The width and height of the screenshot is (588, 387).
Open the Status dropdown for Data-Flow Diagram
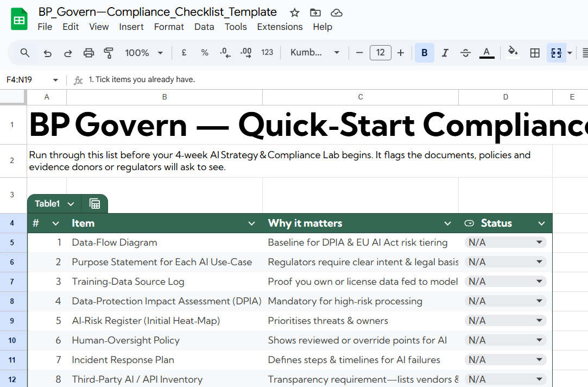(539, 242)
